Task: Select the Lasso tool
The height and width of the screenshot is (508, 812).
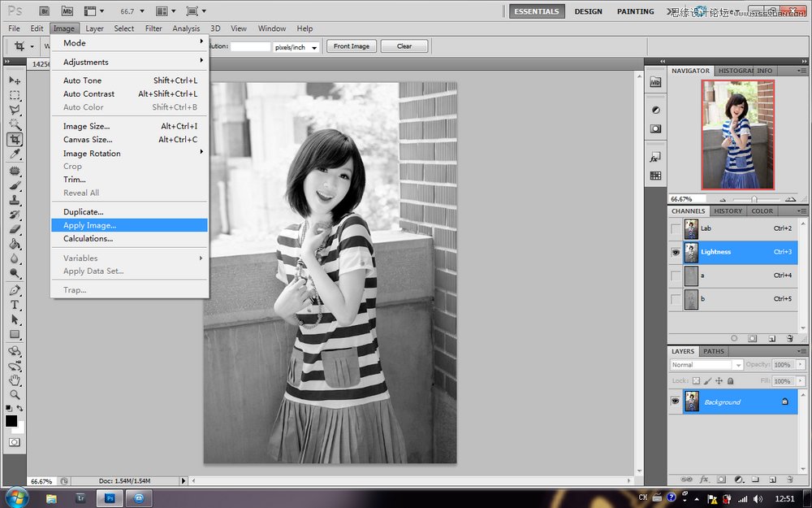Action: (x=15, y=110)
